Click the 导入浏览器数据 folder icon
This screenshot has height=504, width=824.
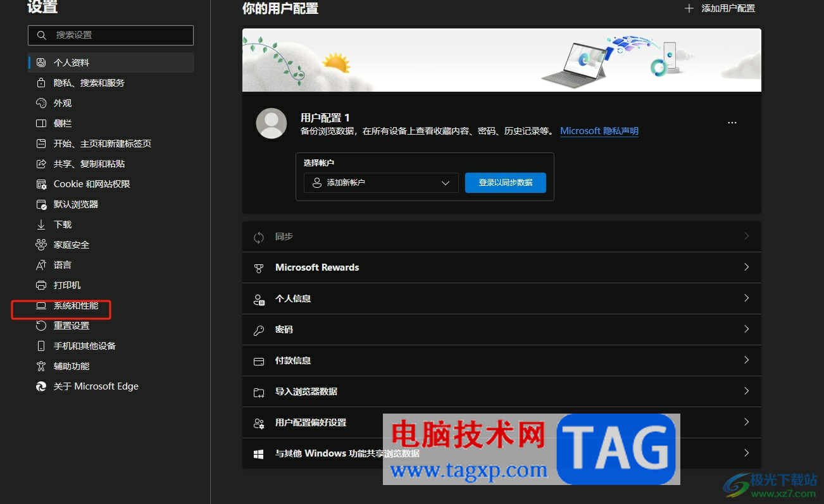click(259, 392)
